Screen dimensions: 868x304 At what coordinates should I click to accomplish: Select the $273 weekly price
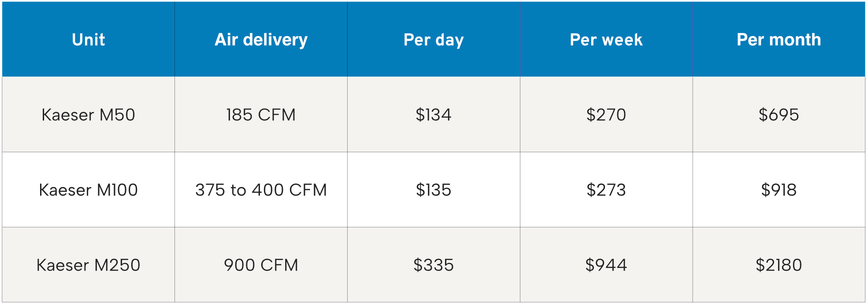pos(606,190)
